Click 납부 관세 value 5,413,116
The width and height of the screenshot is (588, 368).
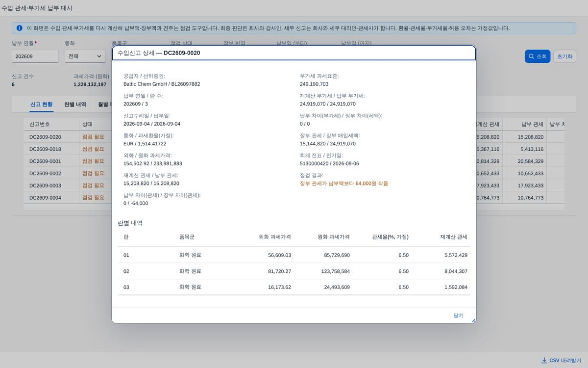click(531, 149)
